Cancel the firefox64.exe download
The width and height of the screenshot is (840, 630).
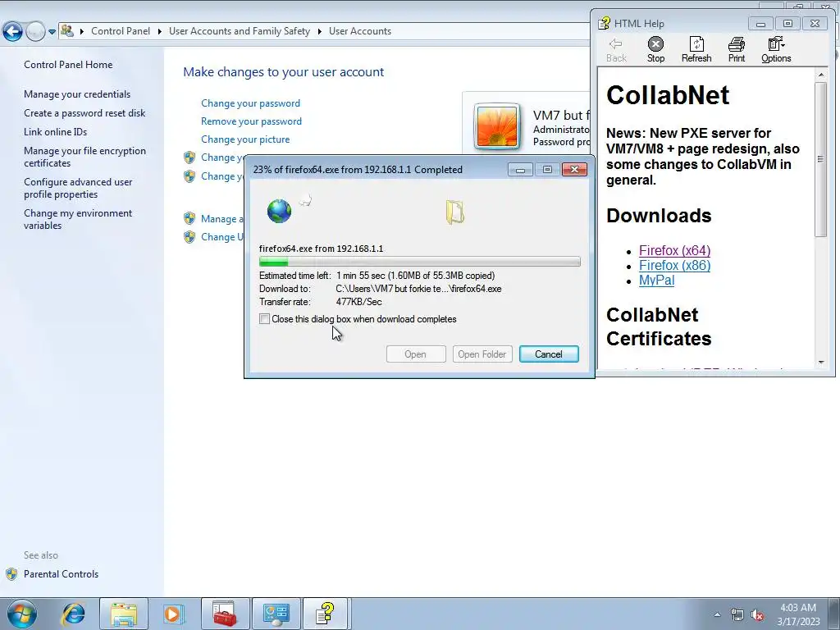click(x=549, y=354)
